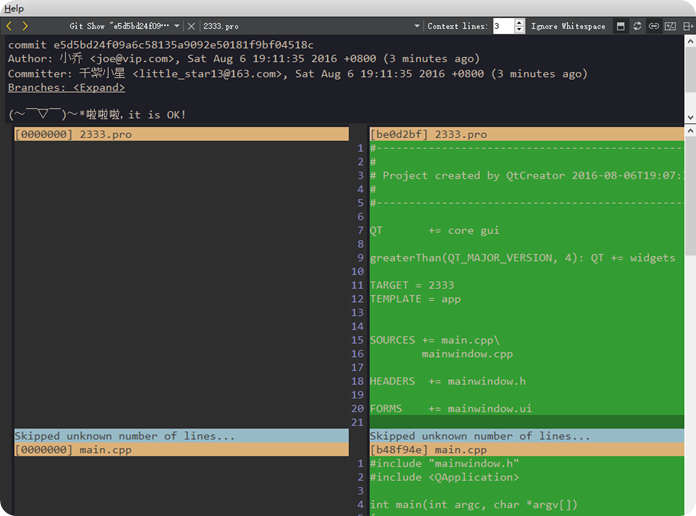Split the editor with the split icon

(688, 26)
